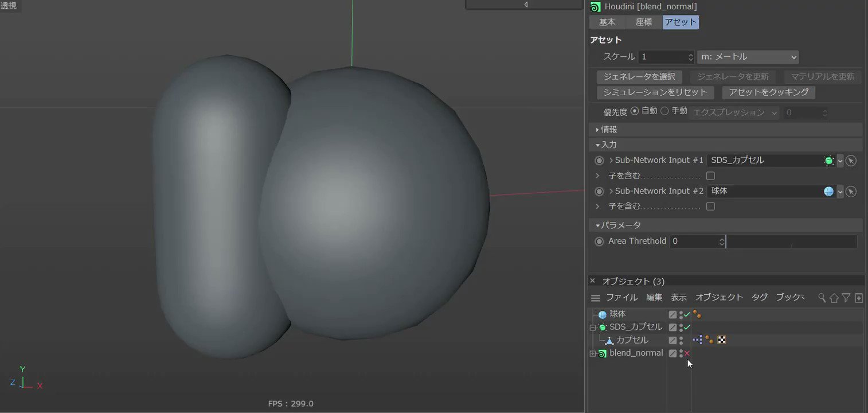
Task: Click the green SDS_カプセル subdivision icon in the tree
Action: coord(603,328)
